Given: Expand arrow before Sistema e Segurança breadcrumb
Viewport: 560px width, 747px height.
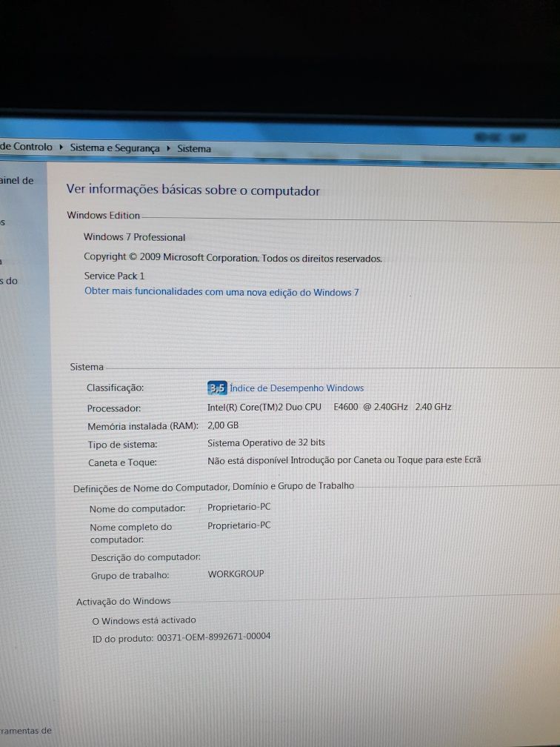Looking at the screenshot, I should (61, 147).
